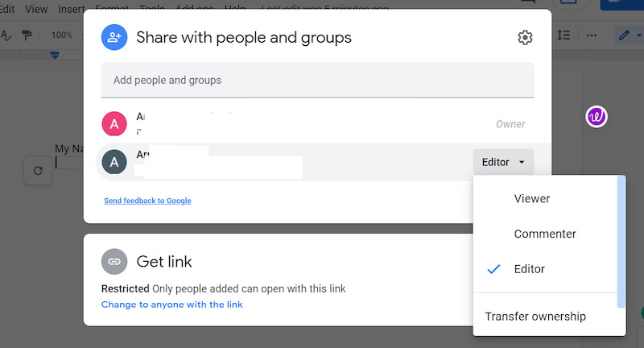Click the purple extension icon on document

coord(597,117)
